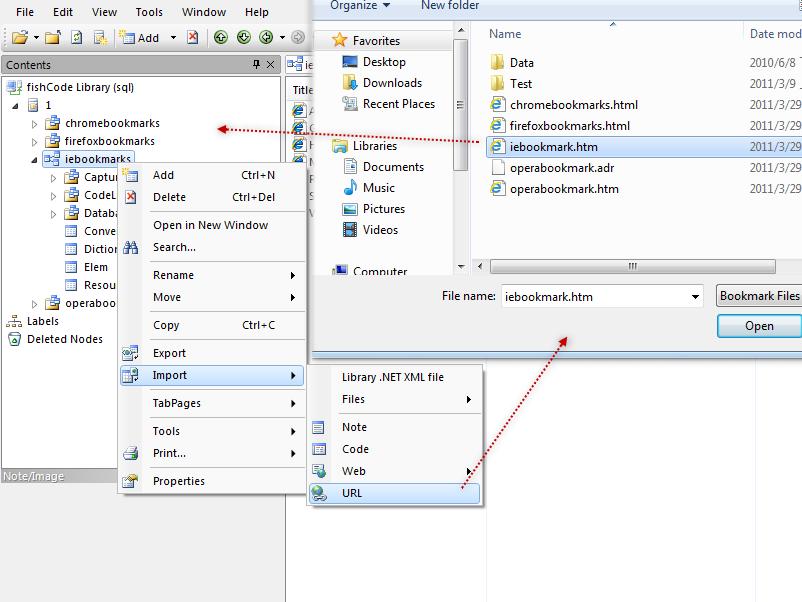Collapse the iebookmarks tree node
This screenshot has width=802, height=602.
pyautogui.click(x=34, y=160)
